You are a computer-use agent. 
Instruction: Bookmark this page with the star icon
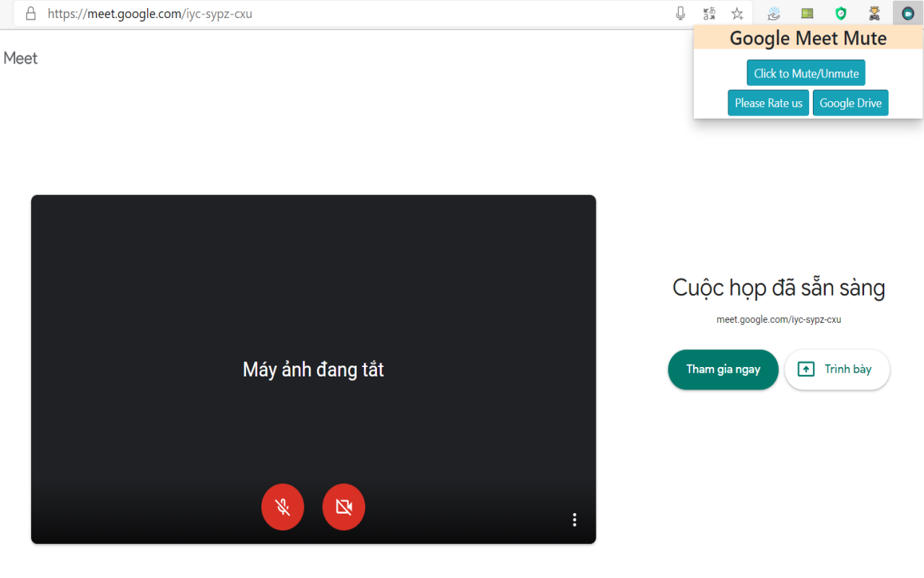pyautogui.click(x=737, y=13)
